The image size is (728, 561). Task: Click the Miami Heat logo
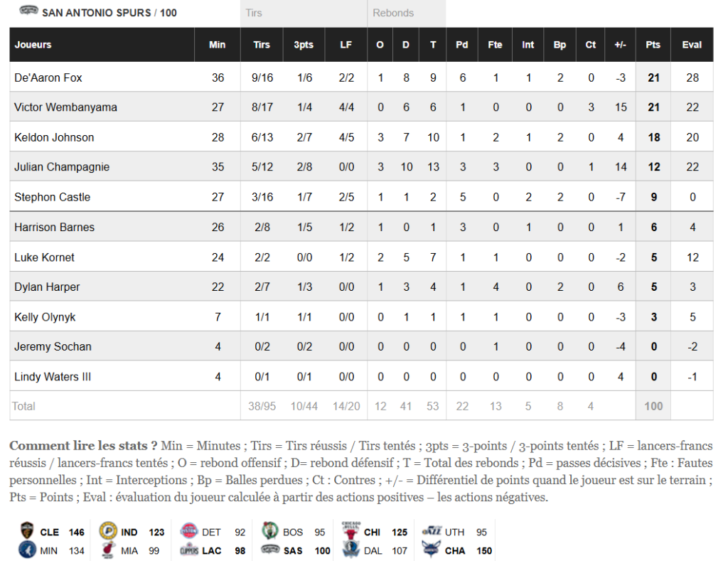(x=107, y=550)
